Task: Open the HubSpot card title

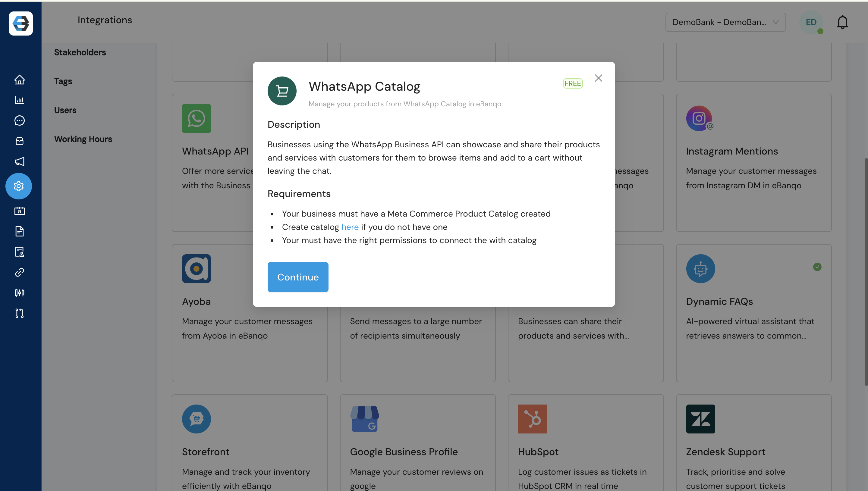Action: (538, 452)
